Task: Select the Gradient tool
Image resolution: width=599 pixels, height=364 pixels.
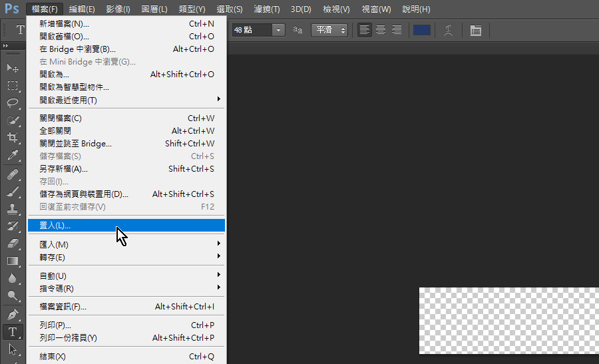Action: click(x=13, y=261)
